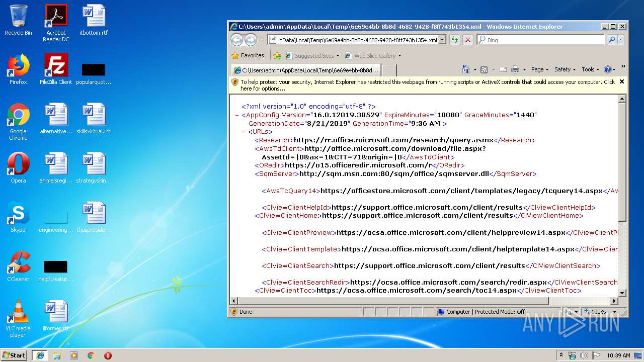Click the Opera icon in the taskbar

coord(108,355)
